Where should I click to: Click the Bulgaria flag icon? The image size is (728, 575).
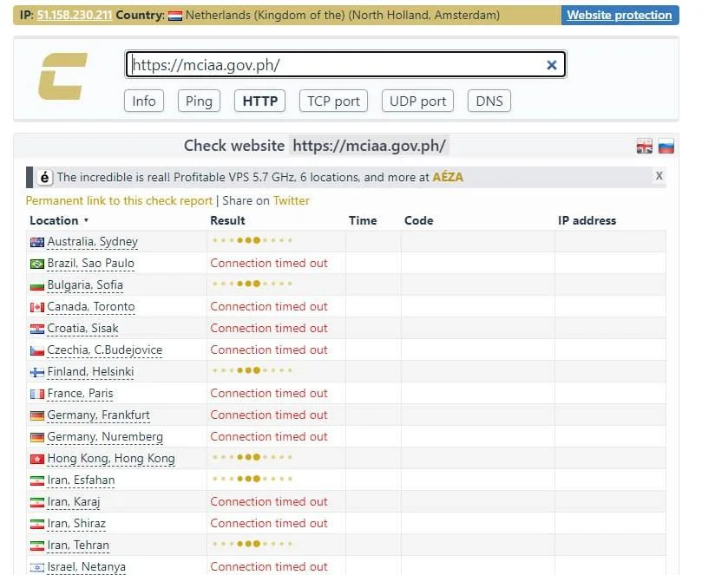click(37, 285)
